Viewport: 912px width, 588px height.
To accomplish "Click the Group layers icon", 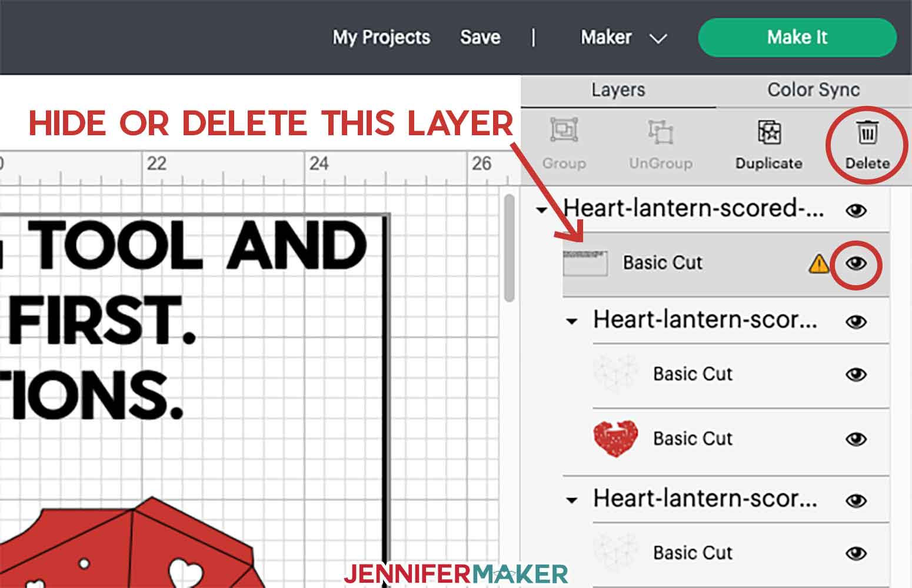I will pos(564,131).
